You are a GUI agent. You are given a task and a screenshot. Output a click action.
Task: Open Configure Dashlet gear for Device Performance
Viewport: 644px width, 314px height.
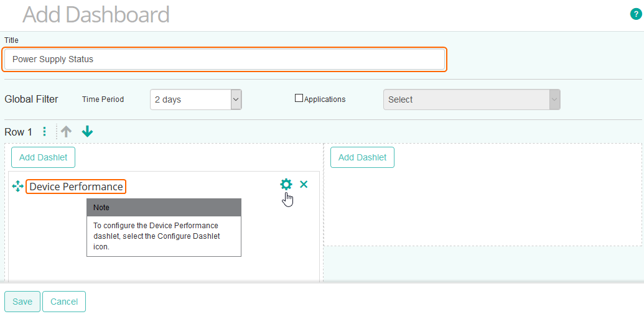coord(286,184)
